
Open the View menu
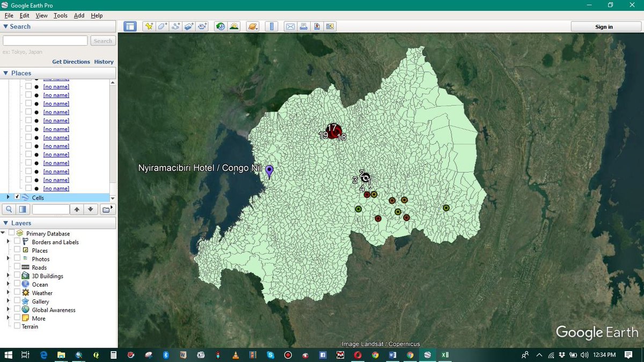click(41, 16)
